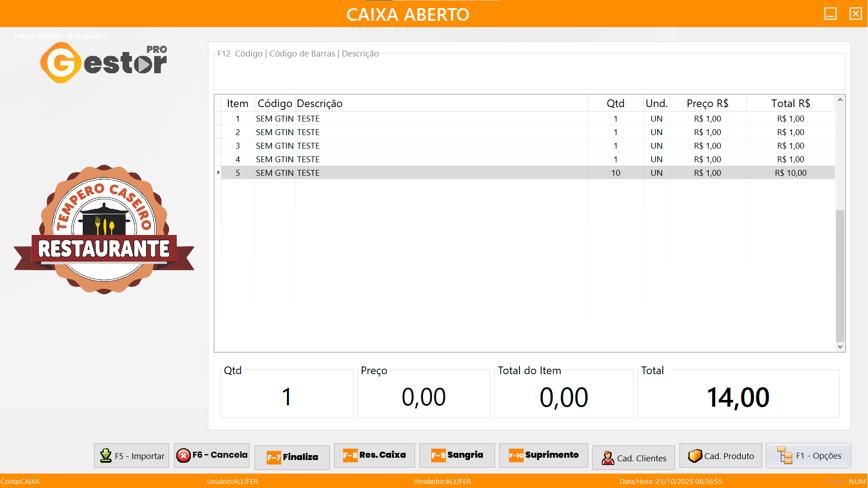This screenshot has width=868, height=488.
Task: Click the Qtd quantity field
Action: (x=287, y=397)
